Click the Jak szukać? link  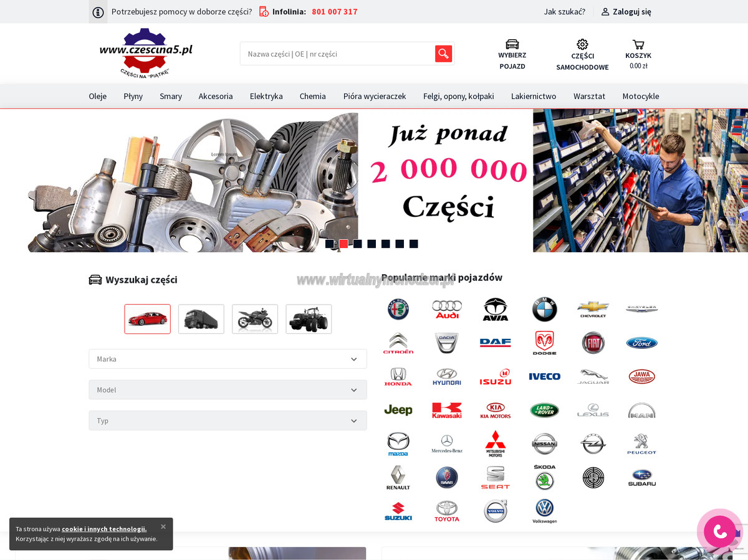[565, 12]
